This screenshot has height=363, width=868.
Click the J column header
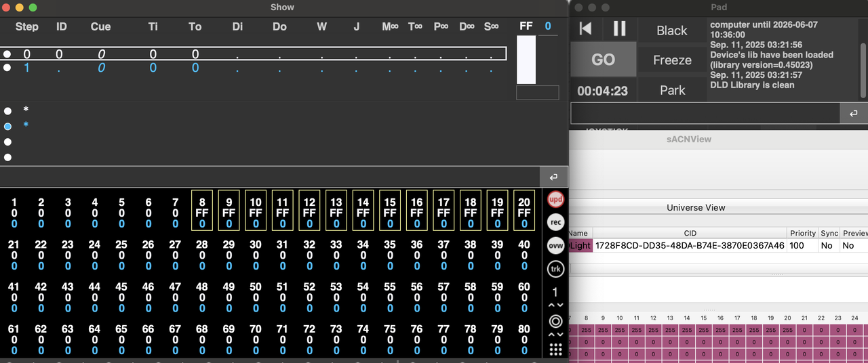357,26
